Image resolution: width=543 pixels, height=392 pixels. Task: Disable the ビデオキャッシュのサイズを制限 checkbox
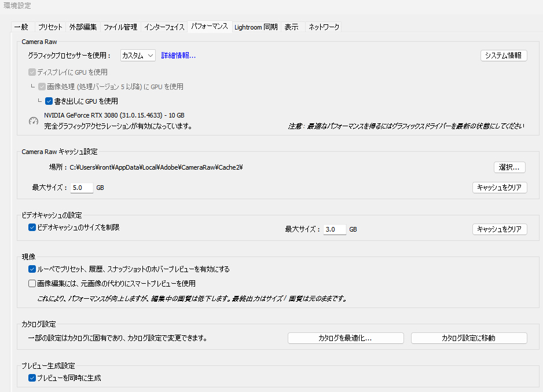click(x=32, y=229)
